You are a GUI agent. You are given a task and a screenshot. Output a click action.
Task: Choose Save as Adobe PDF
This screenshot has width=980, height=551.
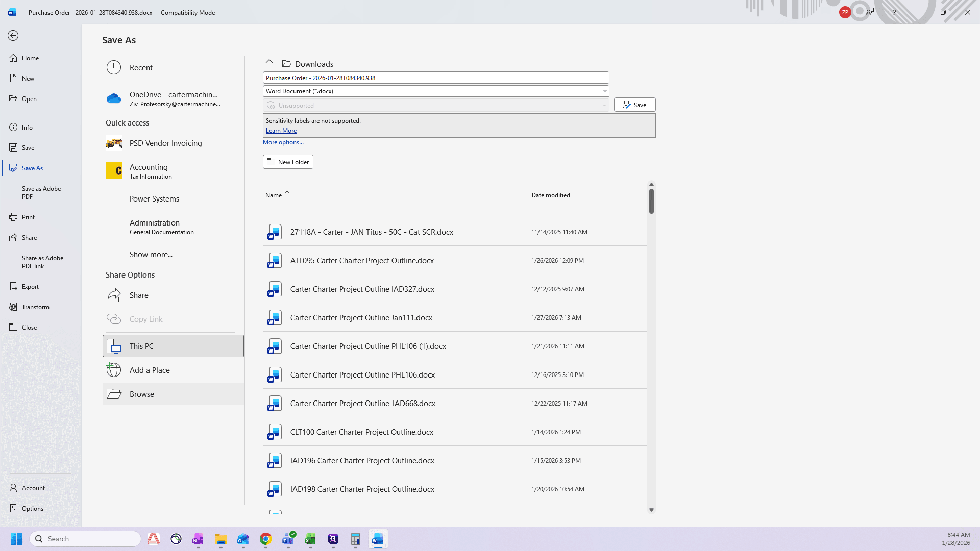(41, 193)
